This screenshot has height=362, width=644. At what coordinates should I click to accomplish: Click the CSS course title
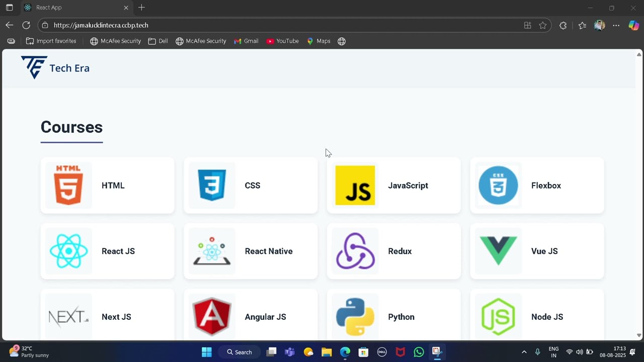pyautogui.click(x=253, y=186)
